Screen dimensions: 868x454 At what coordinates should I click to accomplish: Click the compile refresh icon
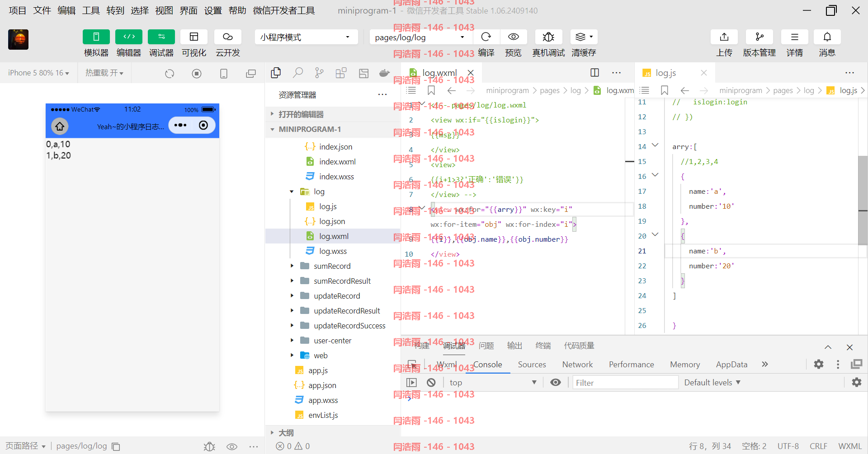pyautogui.click(x=486, y=37)
